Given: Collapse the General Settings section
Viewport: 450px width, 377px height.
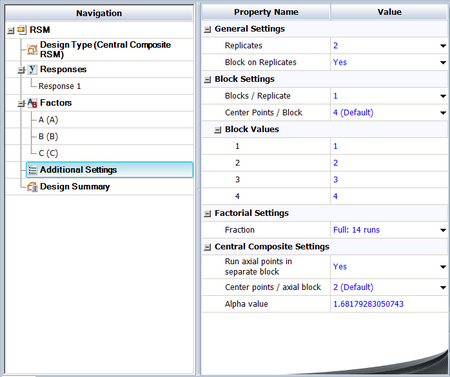Looking at the screenshot, I should [207, 29].
